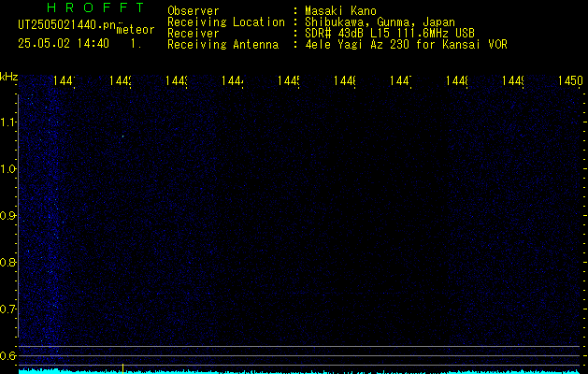Click the 1.0 kHz frequency tick label
The height and width of the screenshot is (374, 588).
click(7, 169)
